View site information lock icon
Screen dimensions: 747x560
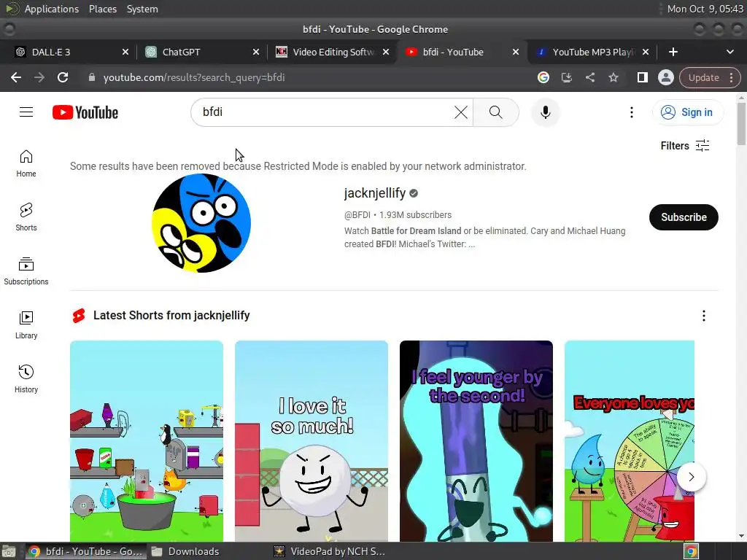[92, 77]
